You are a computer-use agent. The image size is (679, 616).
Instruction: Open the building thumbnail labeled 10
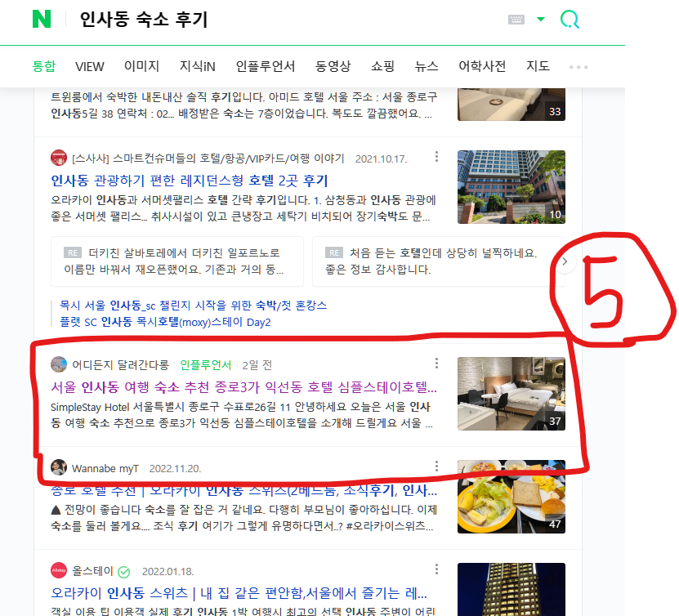point(511,187)
